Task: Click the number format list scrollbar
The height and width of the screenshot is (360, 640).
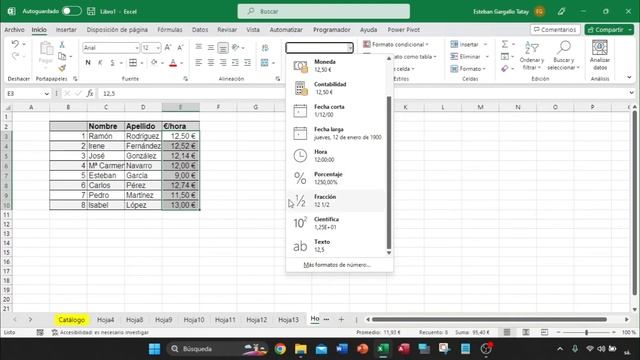Action: click(x=389, y=172)
